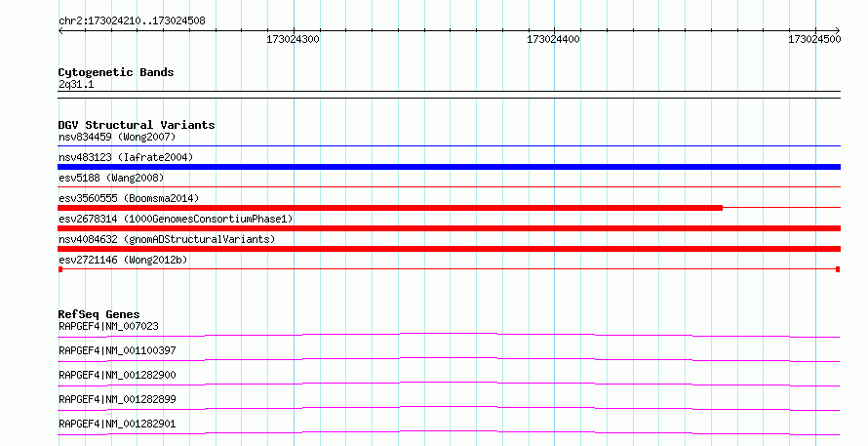Click the left arrow of the ruler

click(x=60, y=31)
